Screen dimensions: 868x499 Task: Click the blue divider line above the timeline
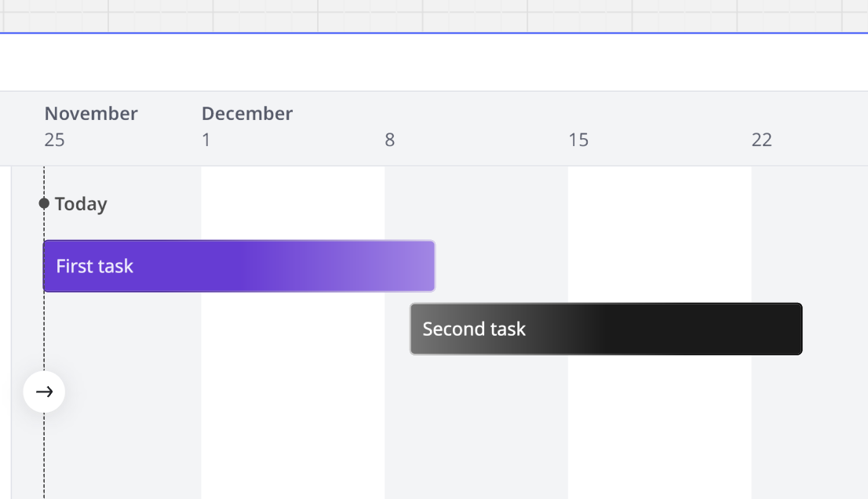(434, 33)
